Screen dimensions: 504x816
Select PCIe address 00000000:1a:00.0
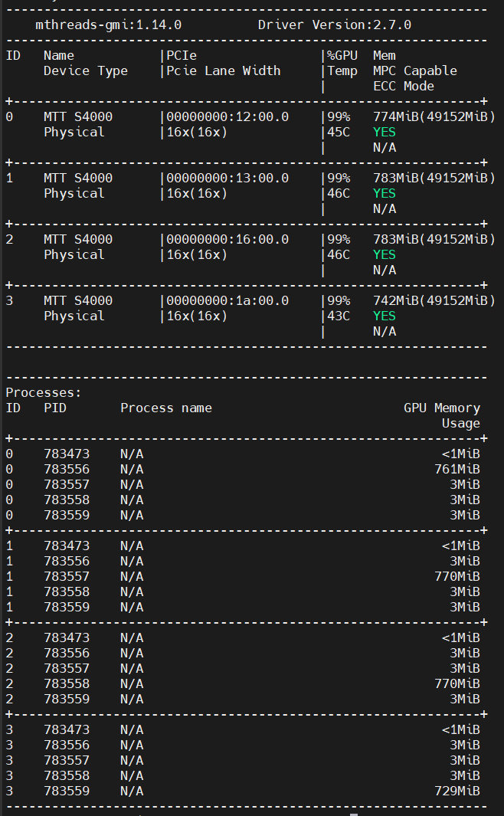tap(227, 300)
